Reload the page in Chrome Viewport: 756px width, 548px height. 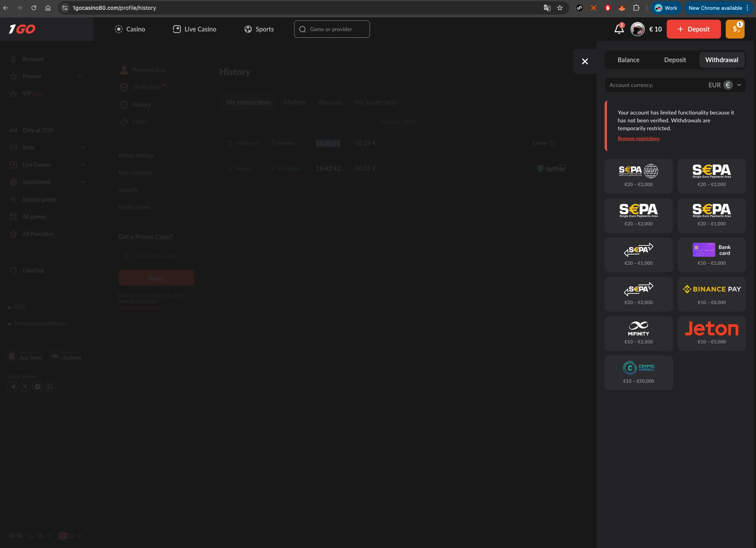point(34,8)
